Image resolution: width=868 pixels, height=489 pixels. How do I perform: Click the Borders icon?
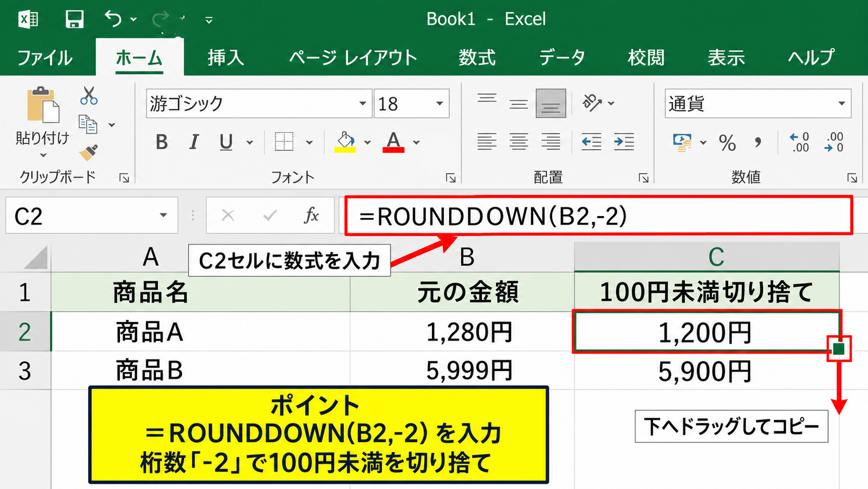point(284,141)
